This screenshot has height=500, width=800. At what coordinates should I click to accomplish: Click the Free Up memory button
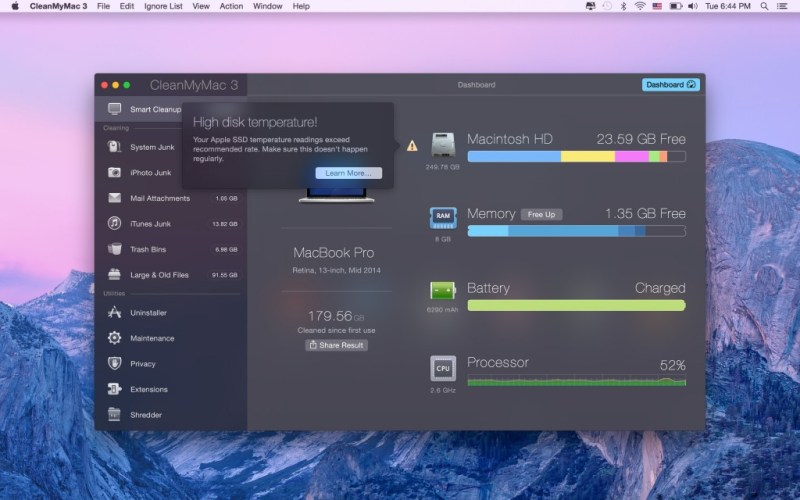coord(541,214)
